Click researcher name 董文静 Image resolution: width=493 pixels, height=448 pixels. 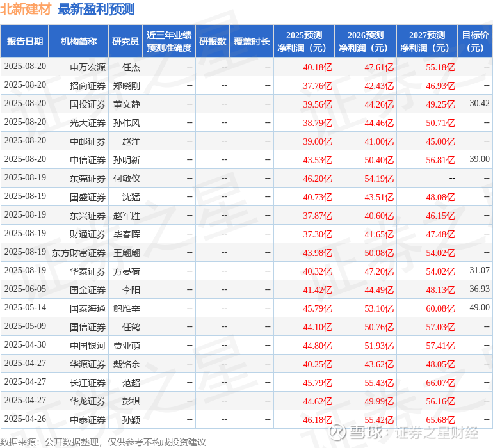point(127,104)
